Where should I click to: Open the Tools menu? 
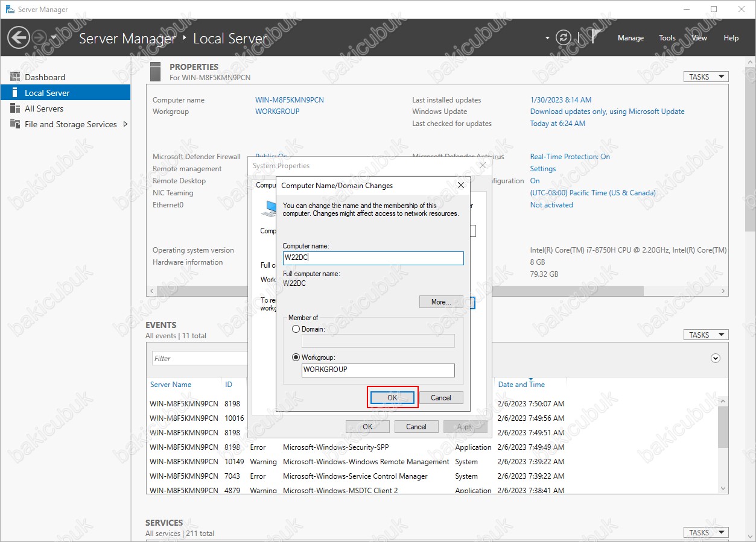pyautogui.click(x=667, y=38)
